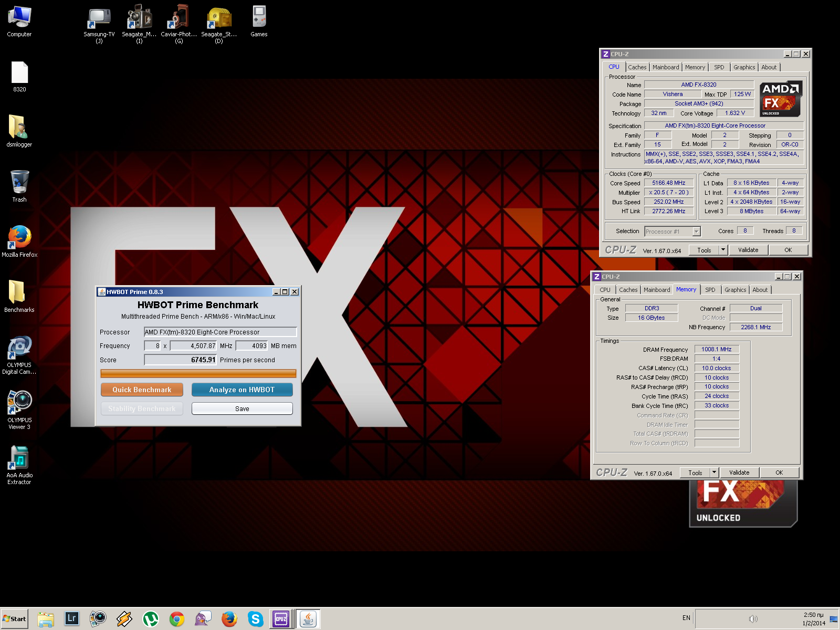Screen dimensions: 840x630
Task: Click the EN language indicator in taskbar
Action: click(686, 618)
